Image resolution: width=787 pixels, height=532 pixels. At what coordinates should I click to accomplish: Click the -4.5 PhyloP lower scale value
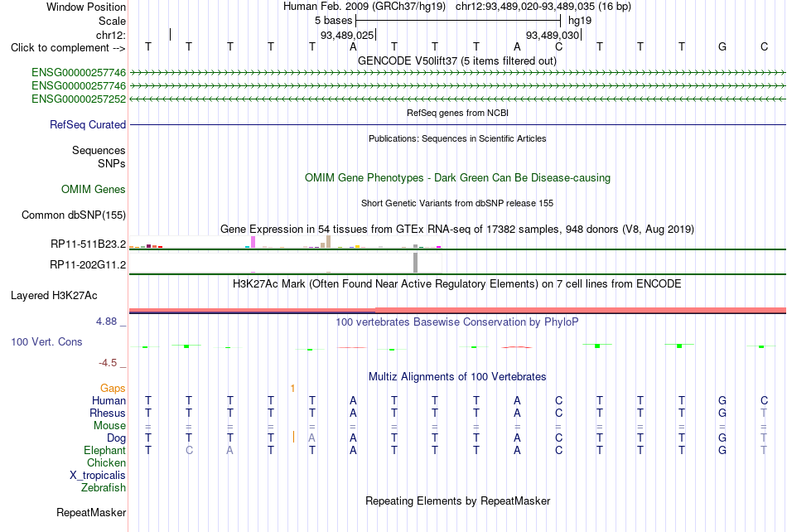(x=108, y=363)
